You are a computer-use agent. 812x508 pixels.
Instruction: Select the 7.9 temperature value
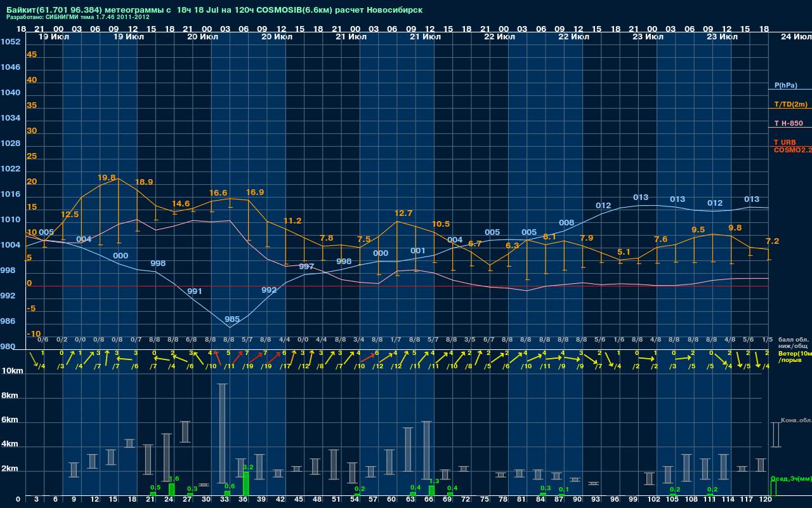coord(587,237)
